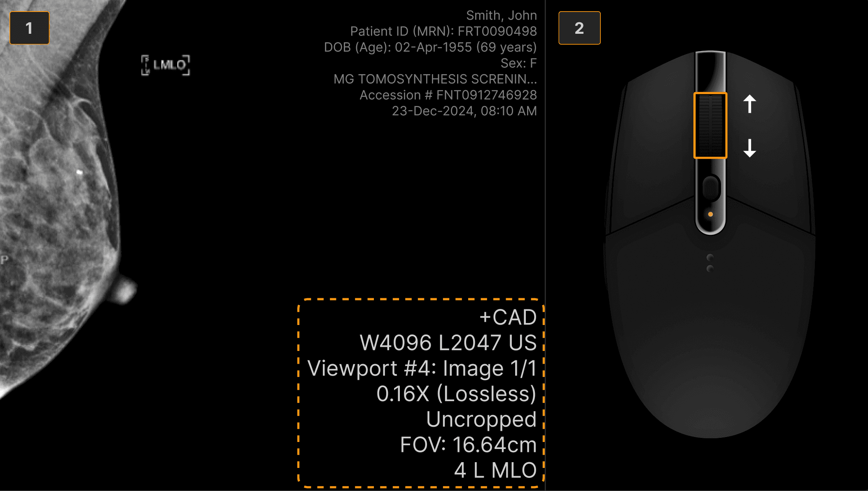Click the orange LED indicator on the mouse
This screenshot has width=868, height=491.
click(x=710, y=214)
